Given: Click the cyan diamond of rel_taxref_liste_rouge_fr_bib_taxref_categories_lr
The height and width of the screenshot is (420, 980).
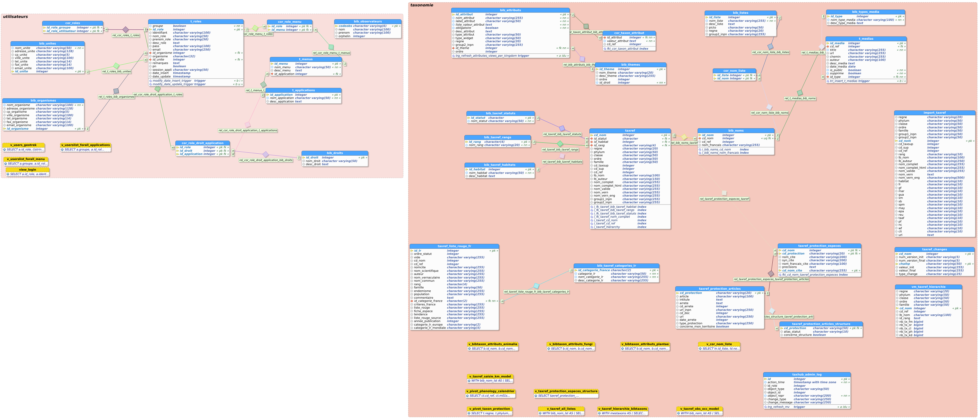Looking at the screenshot, I should pyautogui.click(x=536, y=286).
